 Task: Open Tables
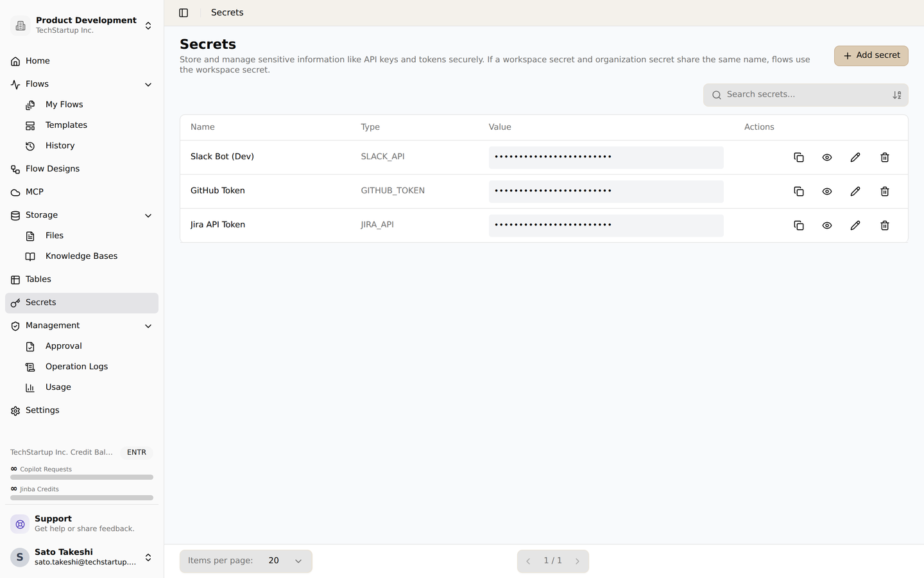click(x=81, y=279)
